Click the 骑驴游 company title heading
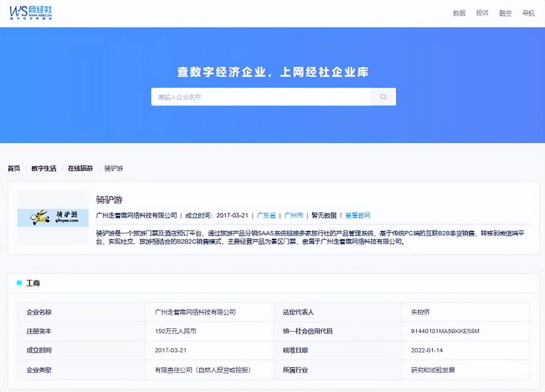 point(109,200)
